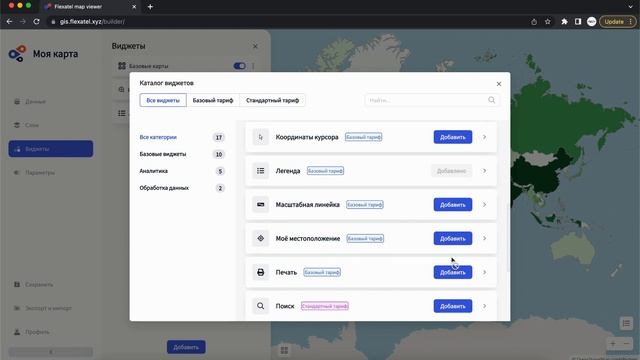Expand Поиск details chevron
640x360 pixels.
pos(484,306)
